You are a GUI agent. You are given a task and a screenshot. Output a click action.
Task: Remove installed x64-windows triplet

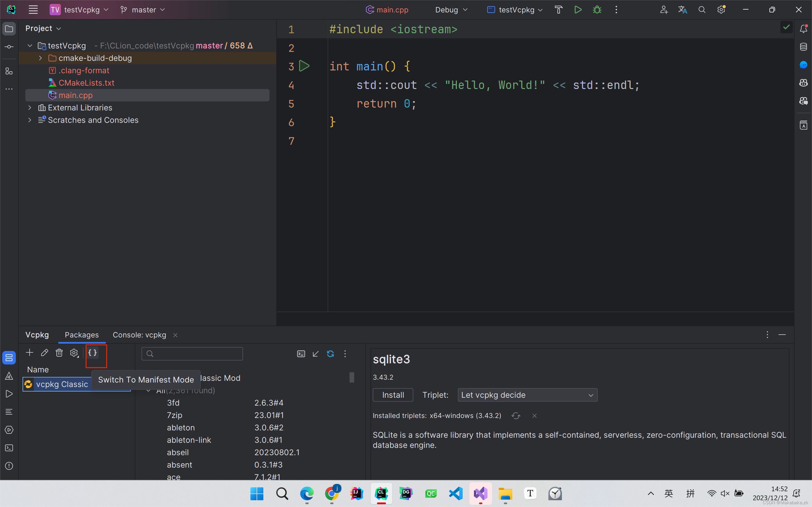coord(534,415)
